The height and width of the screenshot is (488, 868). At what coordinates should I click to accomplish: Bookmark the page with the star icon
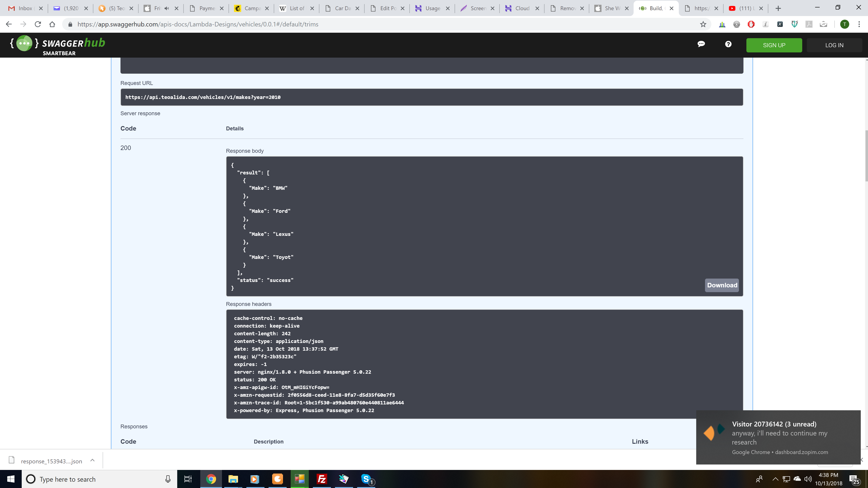pyautogui.click(x=703, y=24)
